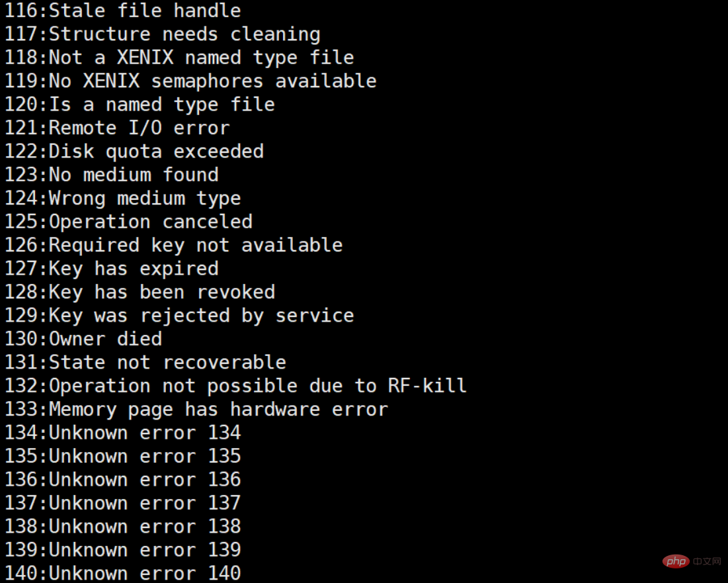Click "Memory page has hardware error" line
The image size is (728, 583).
196,409
